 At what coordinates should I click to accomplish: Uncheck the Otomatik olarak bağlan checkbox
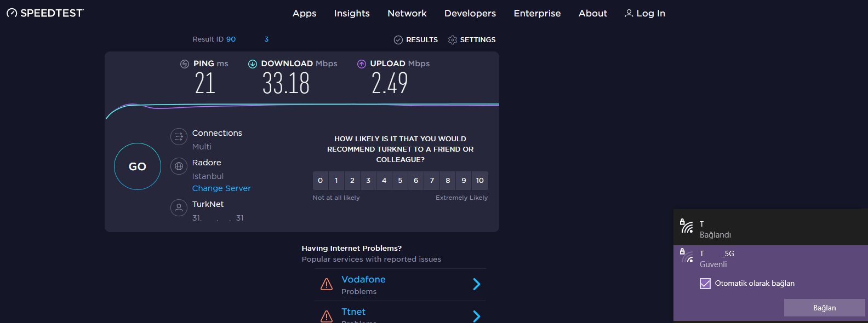pos(705,284)
